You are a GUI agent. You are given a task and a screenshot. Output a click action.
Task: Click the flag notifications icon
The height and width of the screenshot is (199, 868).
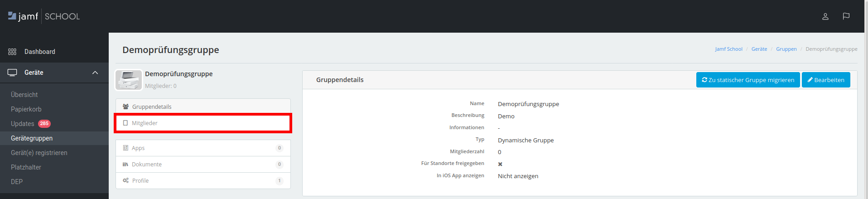pyautogui.click(x=846, y=16)
